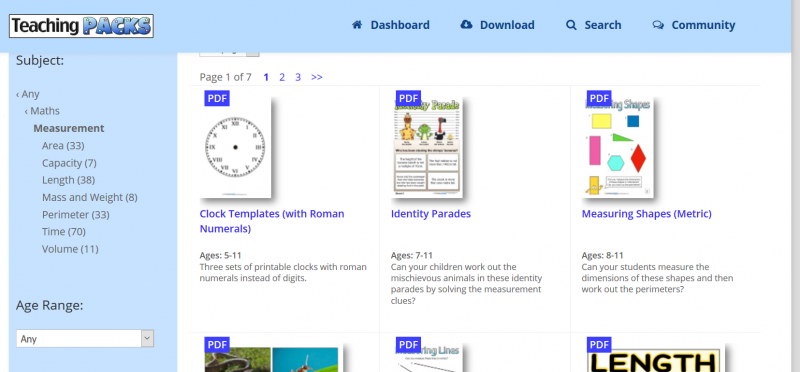Click the ant photos resource thumbnail

click(271, 358)
